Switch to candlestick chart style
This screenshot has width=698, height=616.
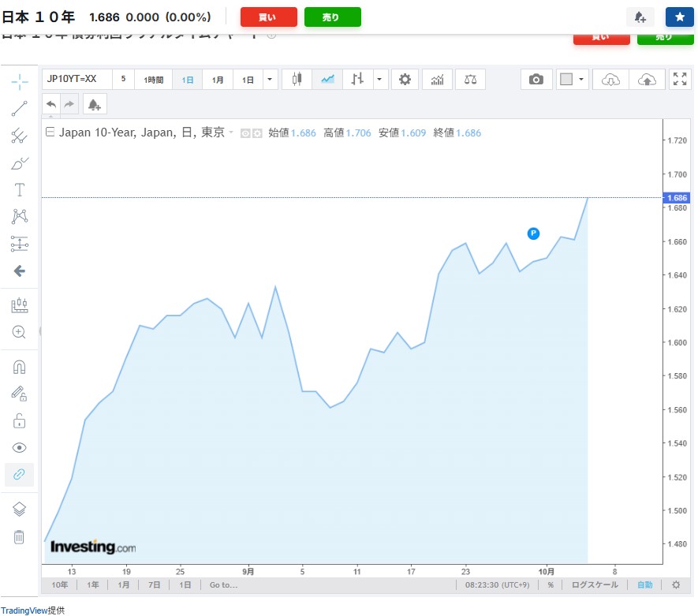point(297,80)
